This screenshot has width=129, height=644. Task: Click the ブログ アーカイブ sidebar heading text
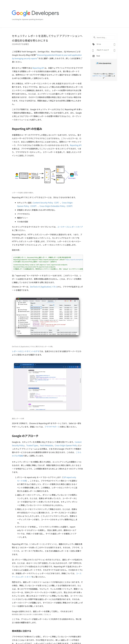click(103, 50)
